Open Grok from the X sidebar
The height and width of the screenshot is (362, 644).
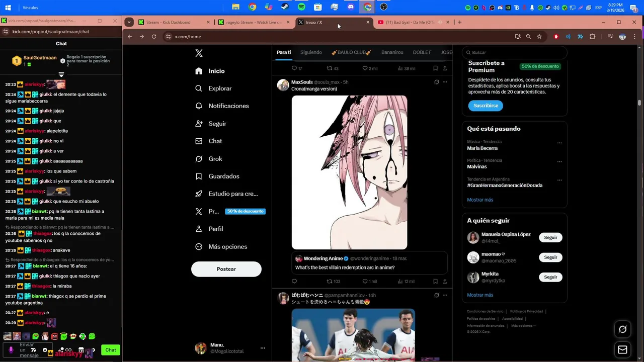pos(209,159)
